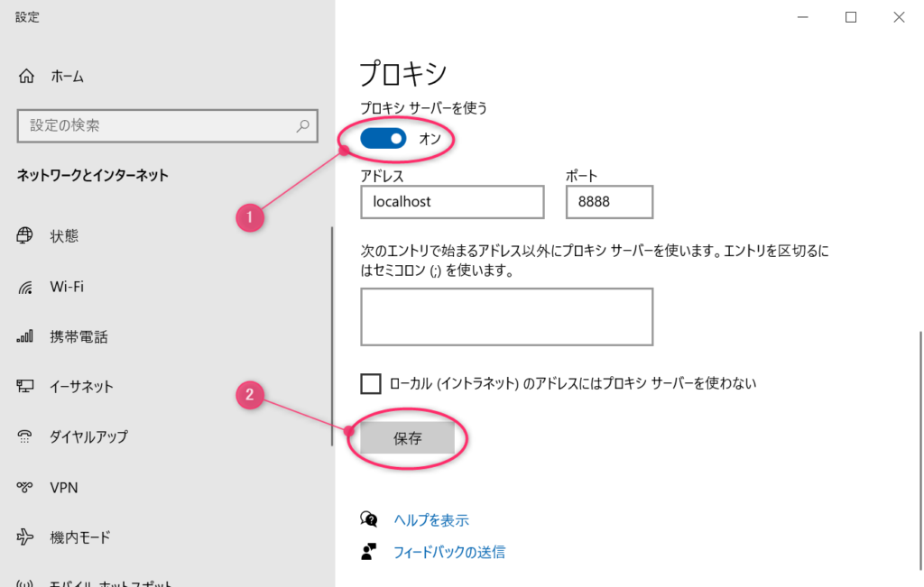Image resolution: width=924 pixels, height=587 pixels.
Task: Open the フィードバックの送信 link
Action: click(x=449, y=552)
